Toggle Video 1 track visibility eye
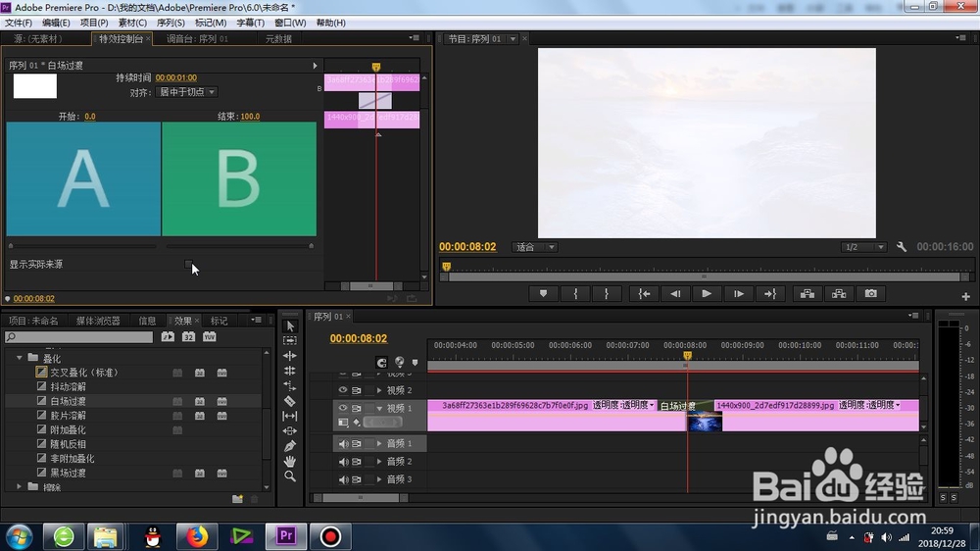Image resolution: width=980 pixels, height=551 pixels. tap(342, 408)
